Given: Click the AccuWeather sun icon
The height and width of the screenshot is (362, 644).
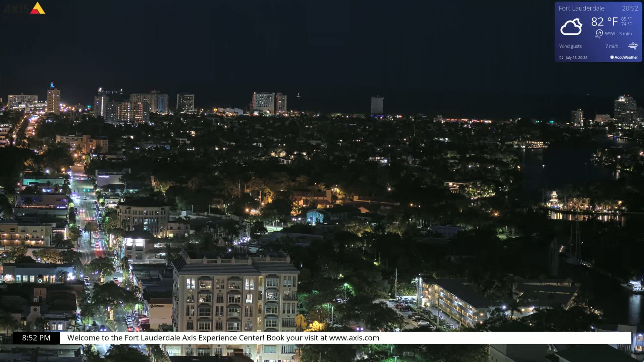Looking at the screenshot, I should 612,57.
